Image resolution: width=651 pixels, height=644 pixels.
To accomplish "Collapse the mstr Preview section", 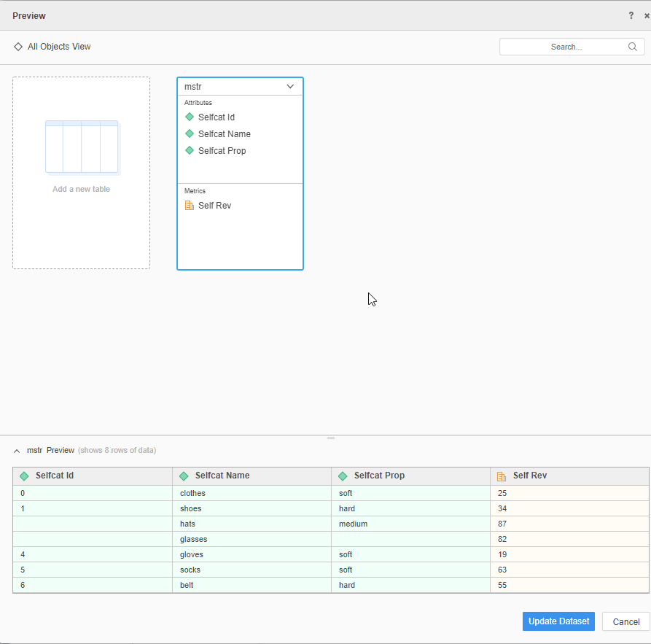I will (x=17, y=451).
